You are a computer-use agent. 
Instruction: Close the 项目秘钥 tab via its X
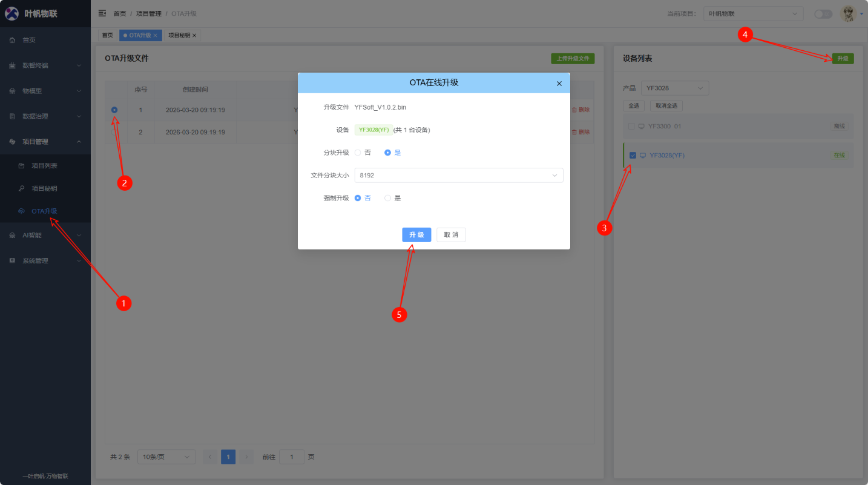[194, 36]
